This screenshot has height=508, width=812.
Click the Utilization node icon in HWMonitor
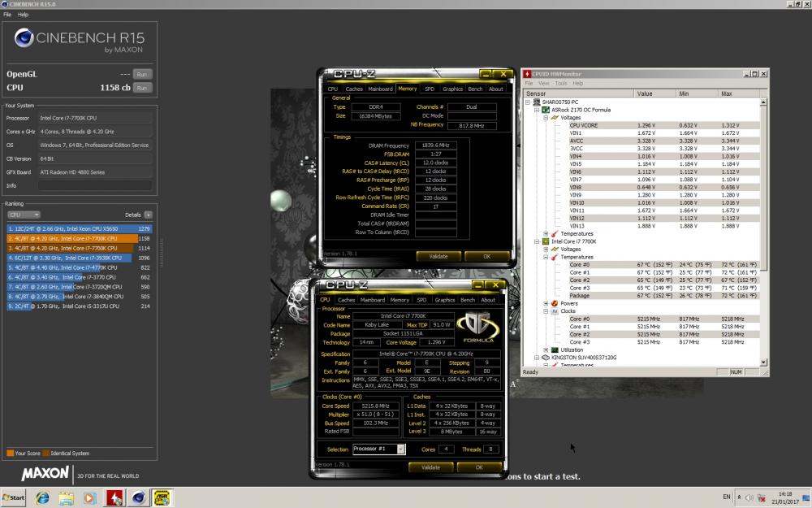[555, 350]
